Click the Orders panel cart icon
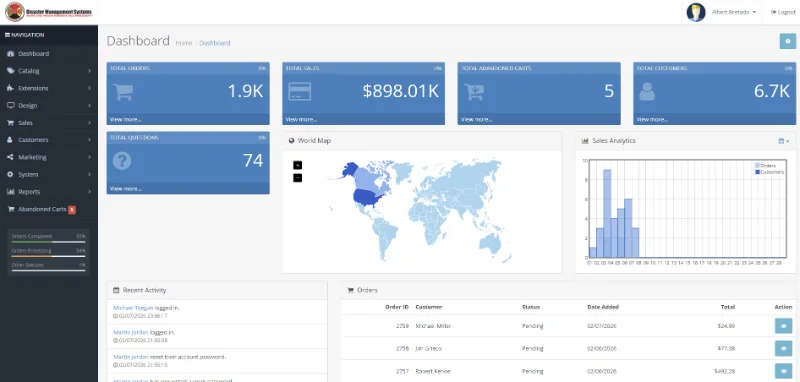This screenshot has width=800, height=382. (351, 290)
